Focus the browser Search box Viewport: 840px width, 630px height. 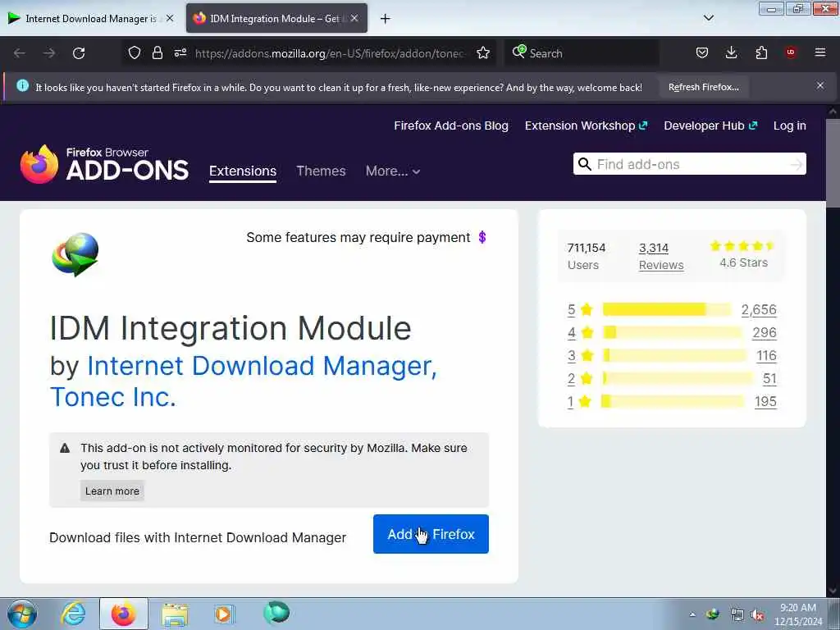(x=582, y=53)
